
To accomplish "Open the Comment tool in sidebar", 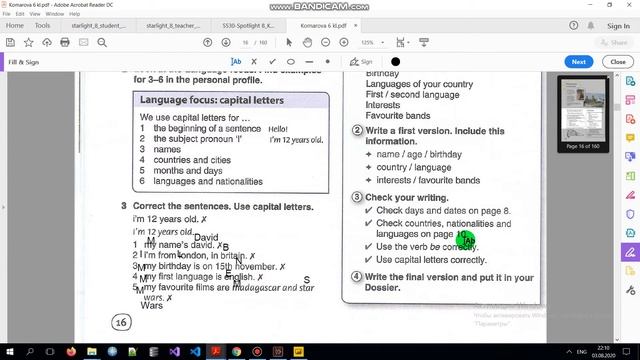I will click(x=630, y=138).
